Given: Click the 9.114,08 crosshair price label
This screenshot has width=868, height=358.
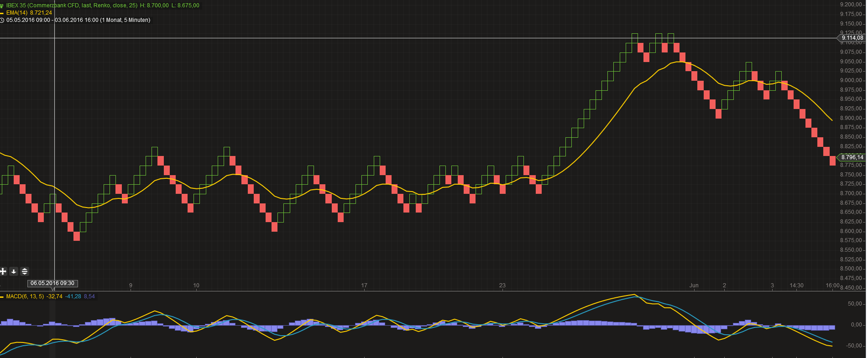Looking at the screenshot, I should point(852,38).
